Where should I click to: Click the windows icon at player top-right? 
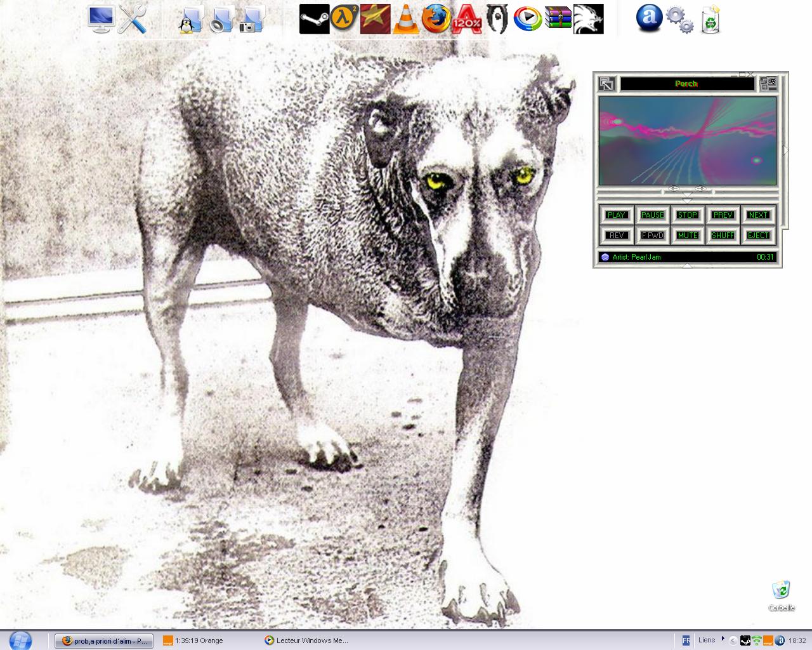[768, 84]
